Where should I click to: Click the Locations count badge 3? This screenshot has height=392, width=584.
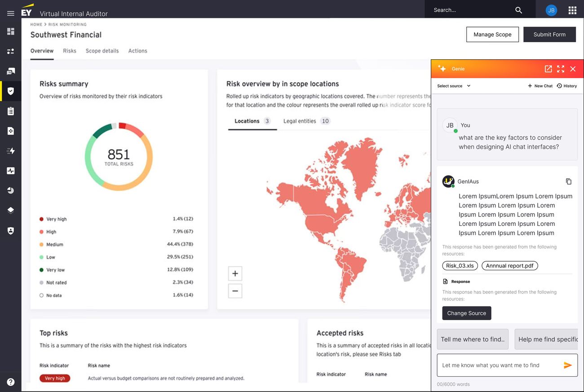click(267, 121)
